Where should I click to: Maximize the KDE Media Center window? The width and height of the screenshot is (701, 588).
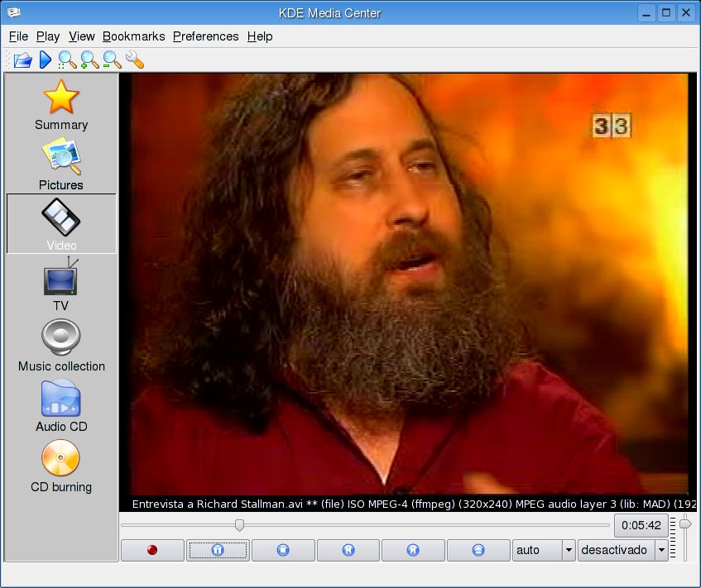(x=666, y=13)
